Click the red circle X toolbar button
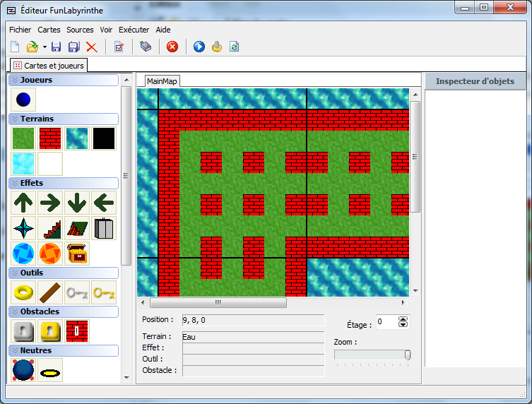Image resolution: width=532 pixels, height=404 pixels. 172,47
